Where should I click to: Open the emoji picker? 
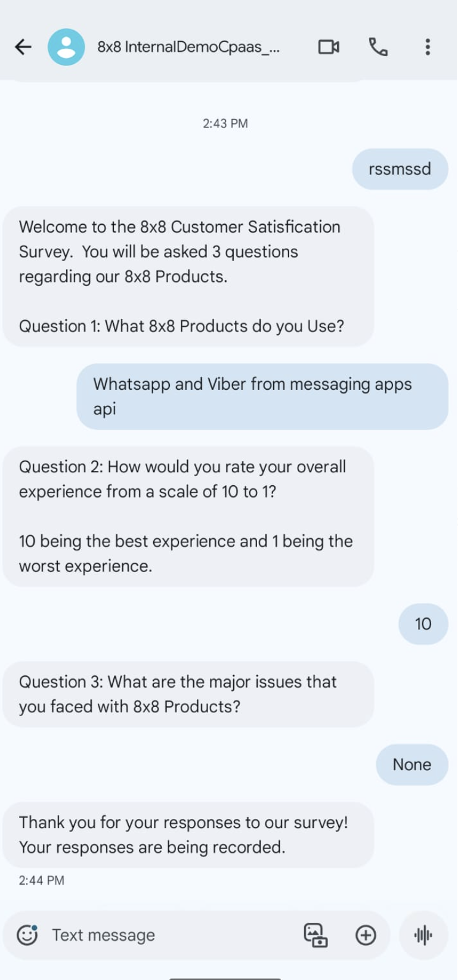click(27, 935)
